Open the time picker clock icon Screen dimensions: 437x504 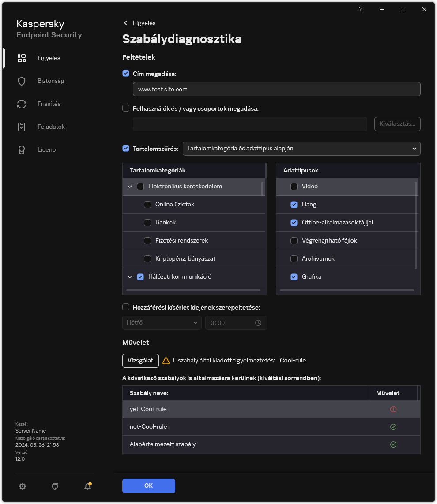(x=258, y=323)
